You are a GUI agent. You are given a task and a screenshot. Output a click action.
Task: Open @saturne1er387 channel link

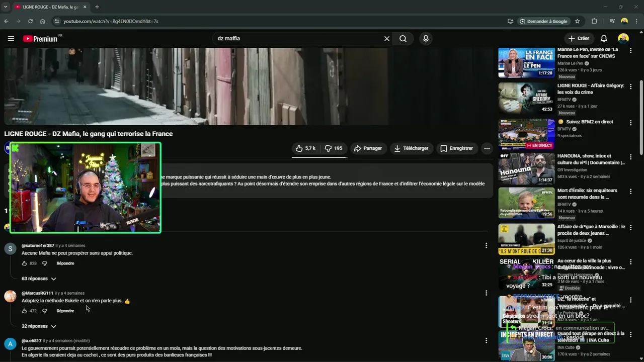click(38, 245)
